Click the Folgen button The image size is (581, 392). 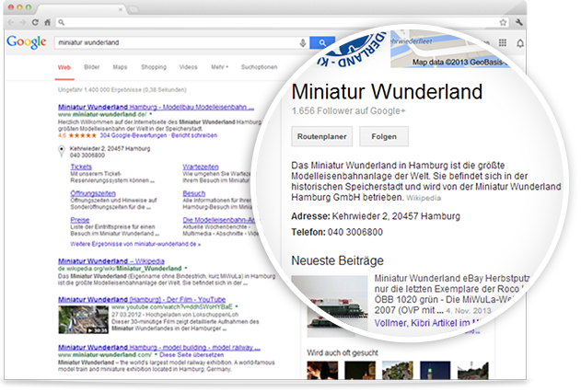click(x=384, y=136)
